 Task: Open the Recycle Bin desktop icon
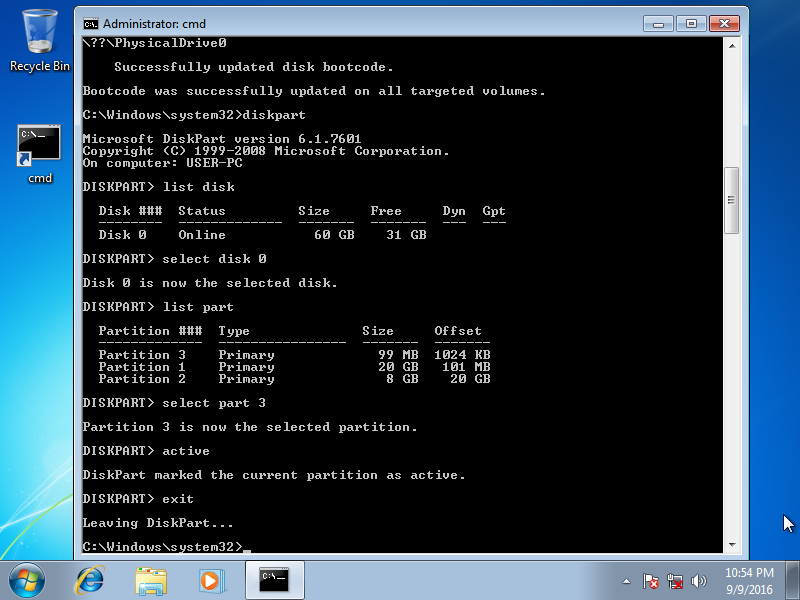point(39,41)
